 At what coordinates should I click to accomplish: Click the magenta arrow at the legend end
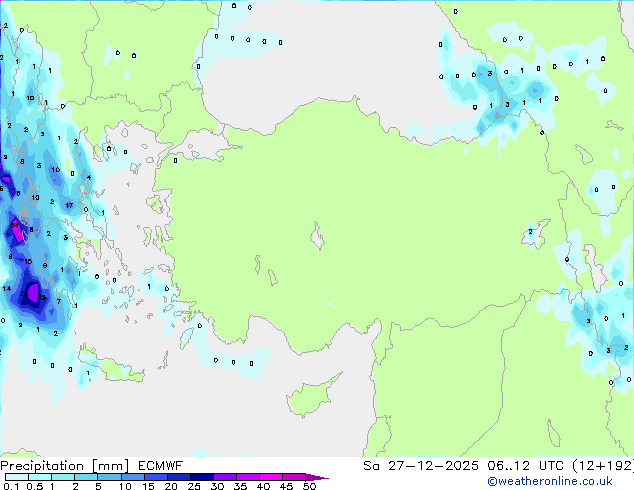(322, 477)
